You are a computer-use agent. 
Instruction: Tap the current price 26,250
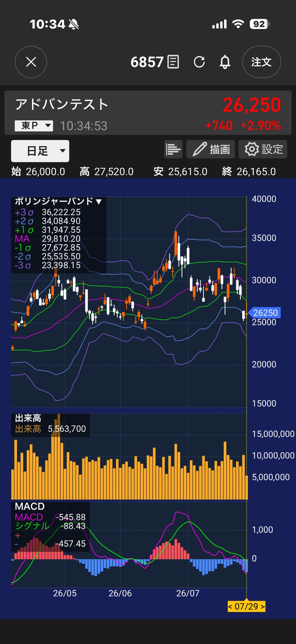(x=252, y=105)
